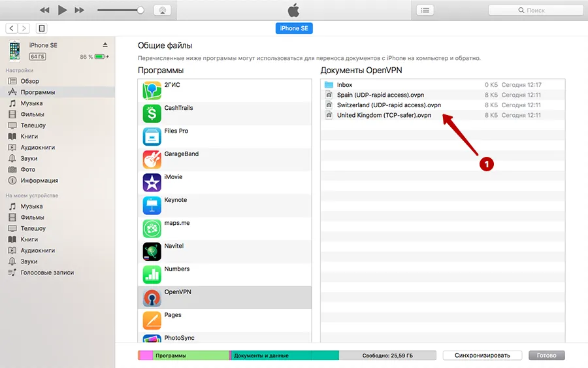Image resolution: width=588 pixels, height=368 pixels.
Task: Click the battery indicator icon
Action: (100, 57)
